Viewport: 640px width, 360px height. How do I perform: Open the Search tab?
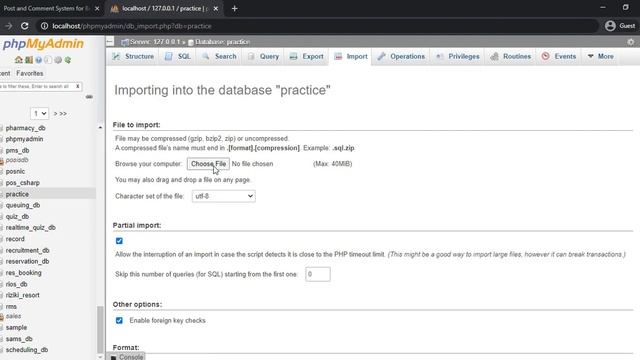(x=220, y=56)
